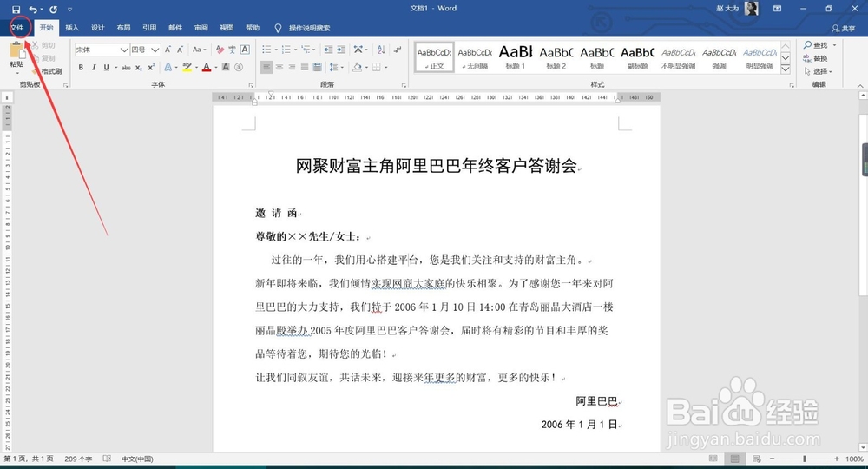Click the Sort (A-Z) icon
868x469 pixels.
(x=381, y=50)
